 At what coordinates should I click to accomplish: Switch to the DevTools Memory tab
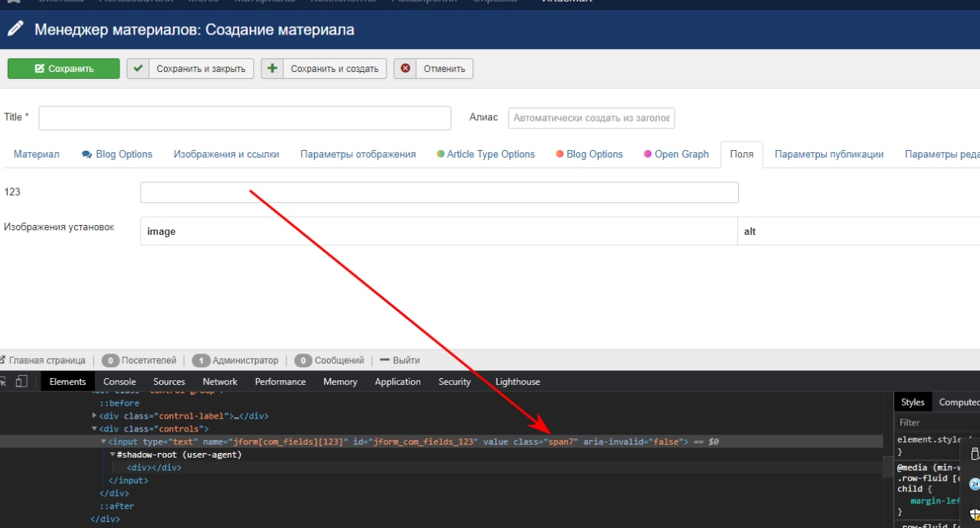340,382
